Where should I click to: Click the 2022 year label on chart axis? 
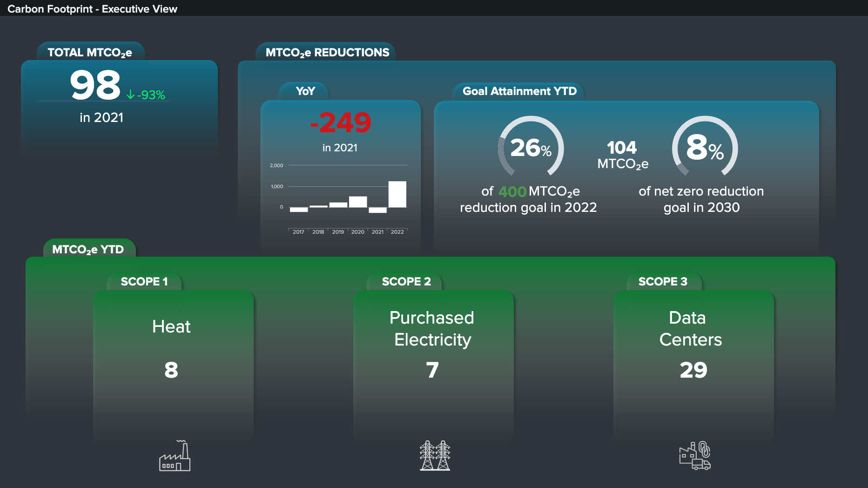tap(397, 232)
